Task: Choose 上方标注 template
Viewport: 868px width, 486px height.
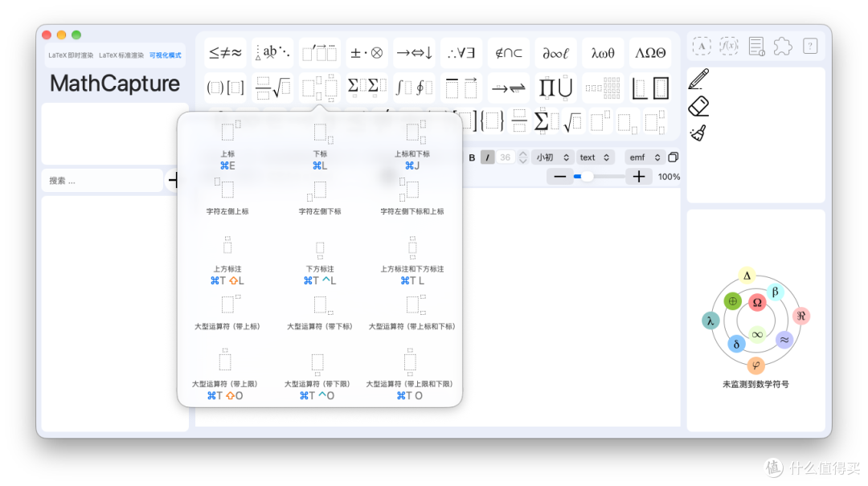Action: pos(227,261)
